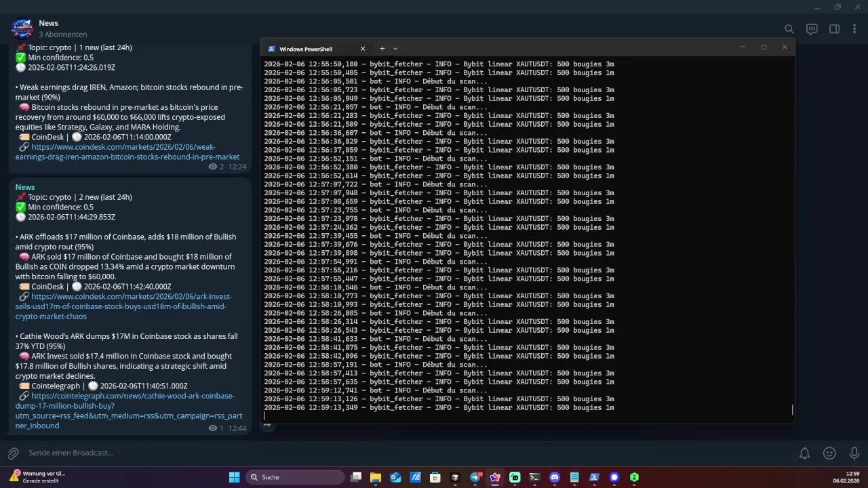Image resolution: width=868 pixels, height=488 pixels.
Task: Click the log line timestamped 12:55:50,180
Action: tap(439, 64)
